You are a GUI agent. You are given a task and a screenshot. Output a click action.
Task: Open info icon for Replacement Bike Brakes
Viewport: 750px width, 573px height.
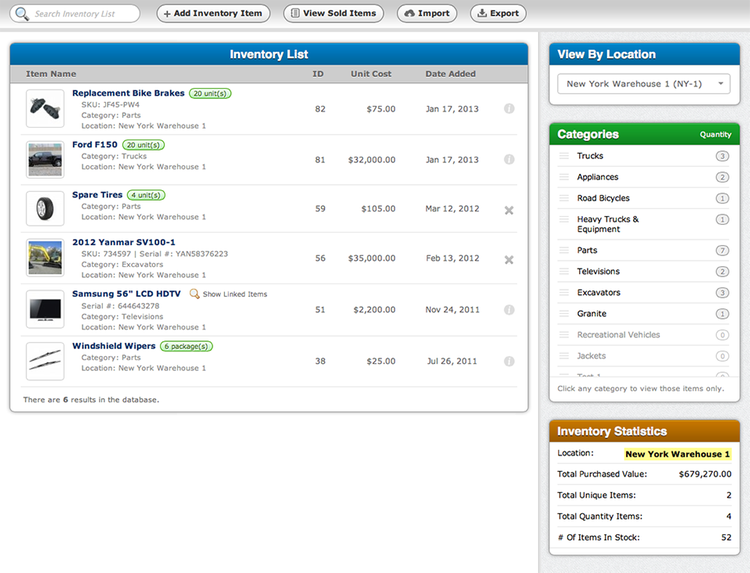pos(509,109)
